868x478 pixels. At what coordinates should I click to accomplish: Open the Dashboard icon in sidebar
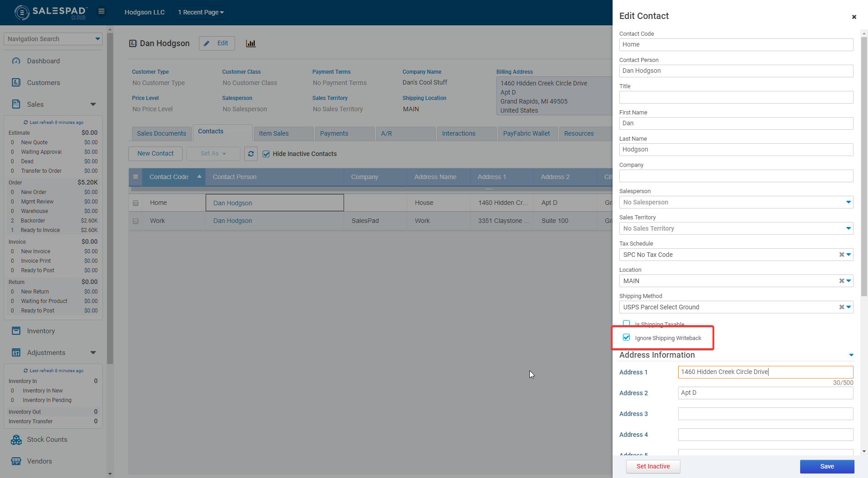pos(16,61)
